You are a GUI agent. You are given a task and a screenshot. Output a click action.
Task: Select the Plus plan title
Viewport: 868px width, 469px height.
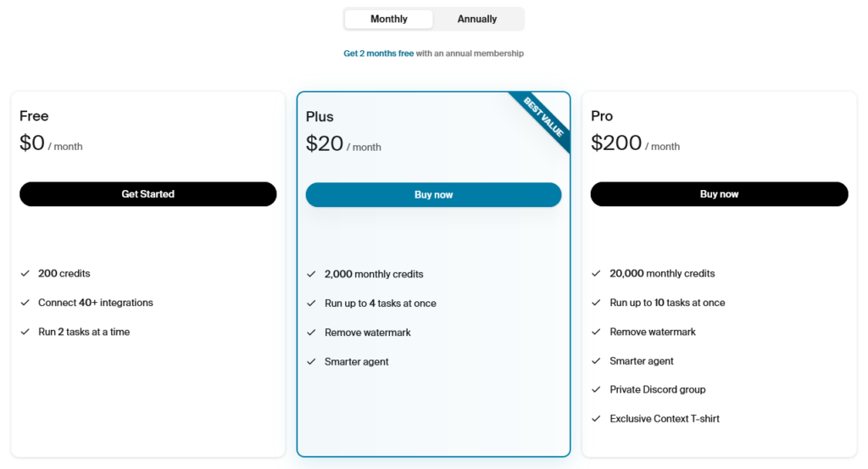[320, 117]
